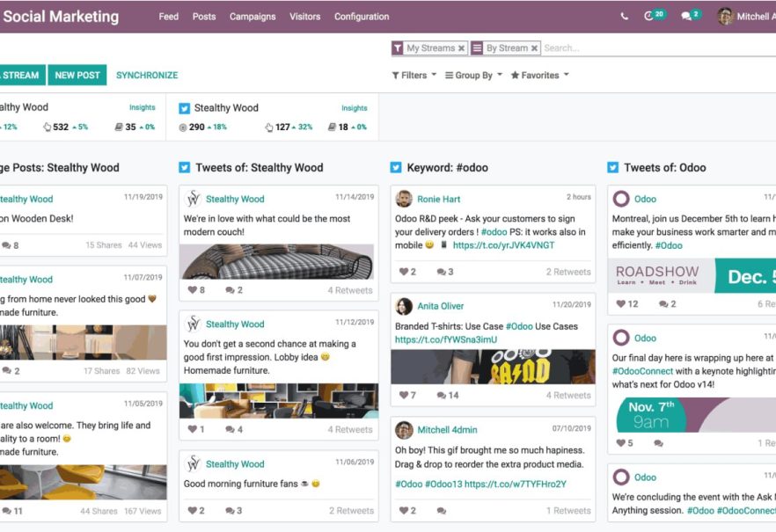This screenshot has width=776, height=532.
Task: Click the NEW POST button
Action: pyautogui.click(x=77, y=76)
